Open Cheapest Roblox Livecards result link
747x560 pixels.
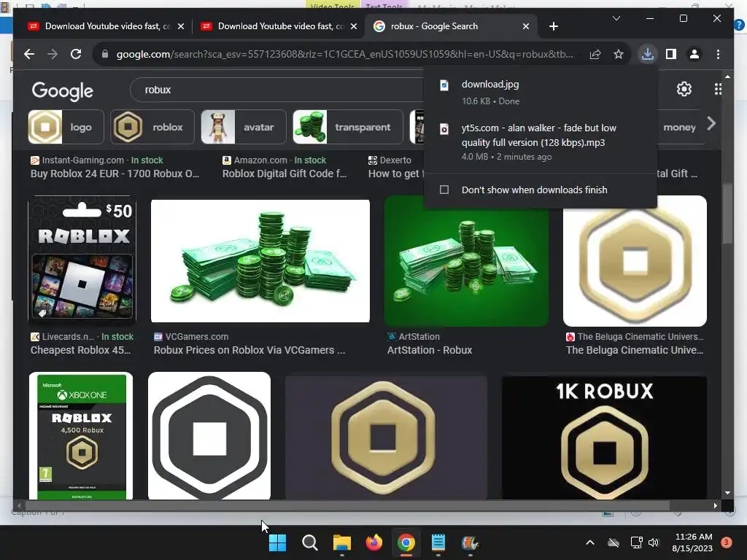pyautogui.click(x=80, y=350)
